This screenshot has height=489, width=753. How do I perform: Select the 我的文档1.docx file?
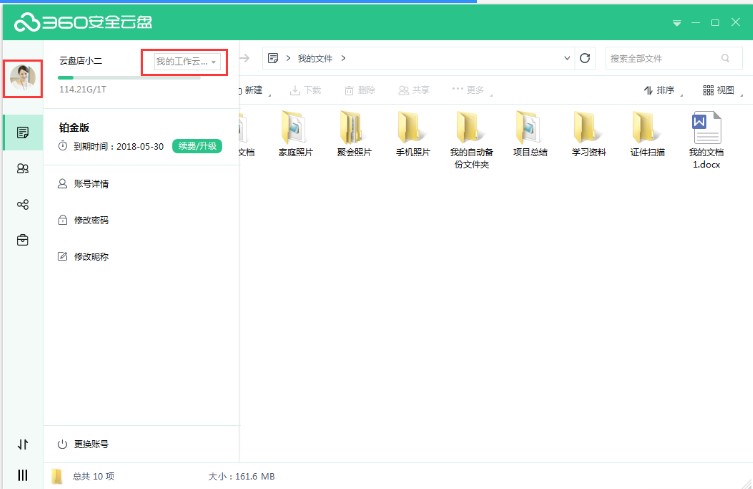click(706, 139)
